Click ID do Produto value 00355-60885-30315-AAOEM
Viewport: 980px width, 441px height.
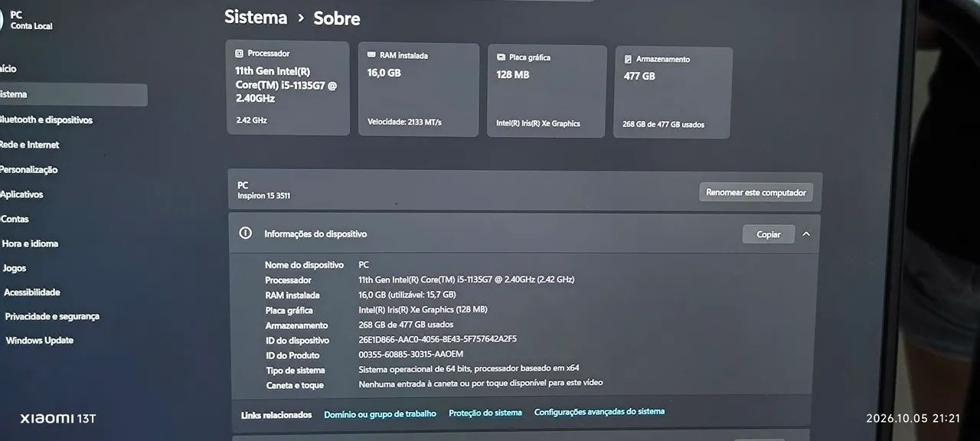410,354
